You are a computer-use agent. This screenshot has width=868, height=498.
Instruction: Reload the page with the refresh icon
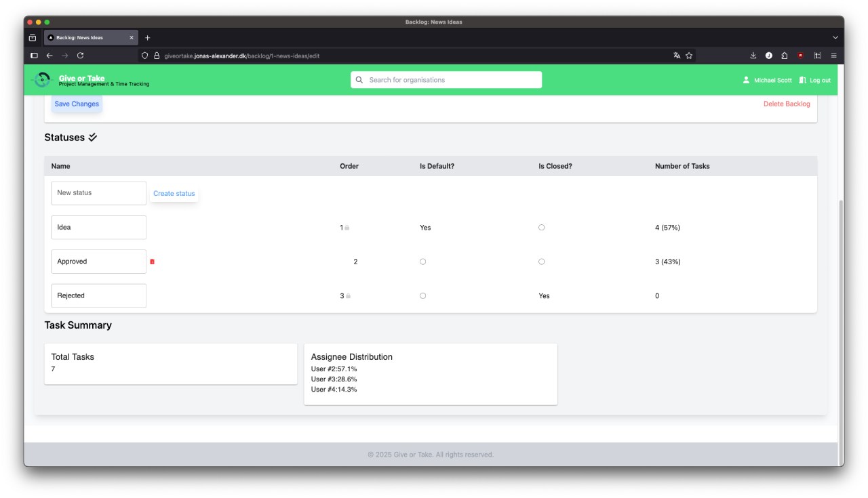[x=80, y=56]
